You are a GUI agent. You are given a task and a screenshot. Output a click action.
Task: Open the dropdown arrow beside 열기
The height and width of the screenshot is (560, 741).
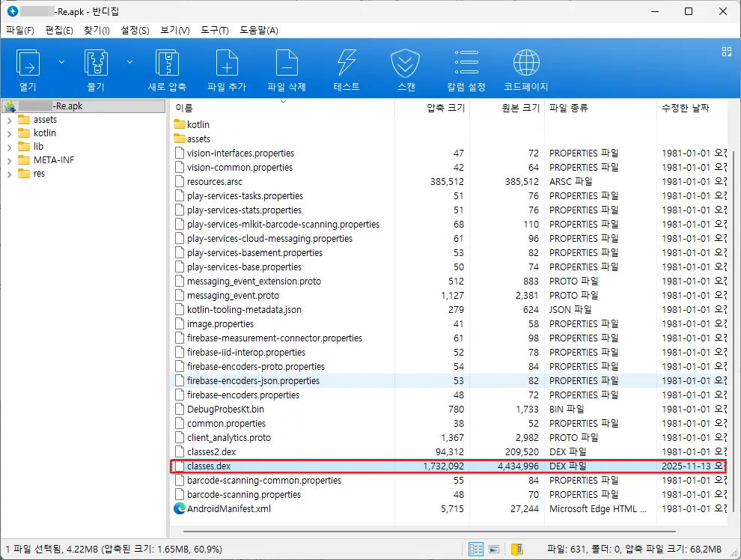61,62
